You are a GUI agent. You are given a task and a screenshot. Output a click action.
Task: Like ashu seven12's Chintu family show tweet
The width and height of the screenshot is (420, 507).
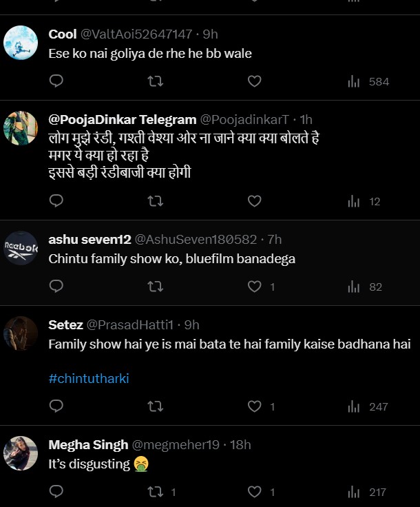click(x=254, y=287)
